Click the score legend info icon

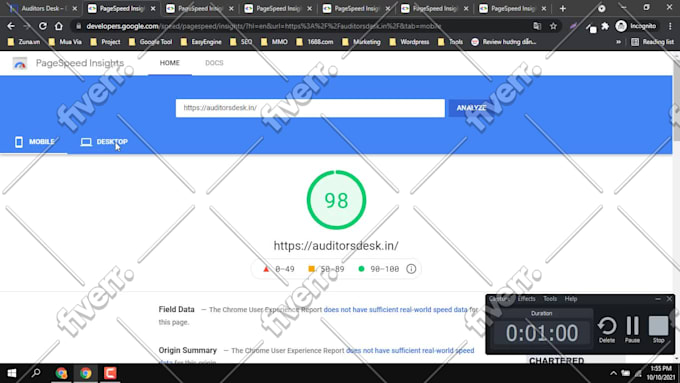tap(411, 269)
